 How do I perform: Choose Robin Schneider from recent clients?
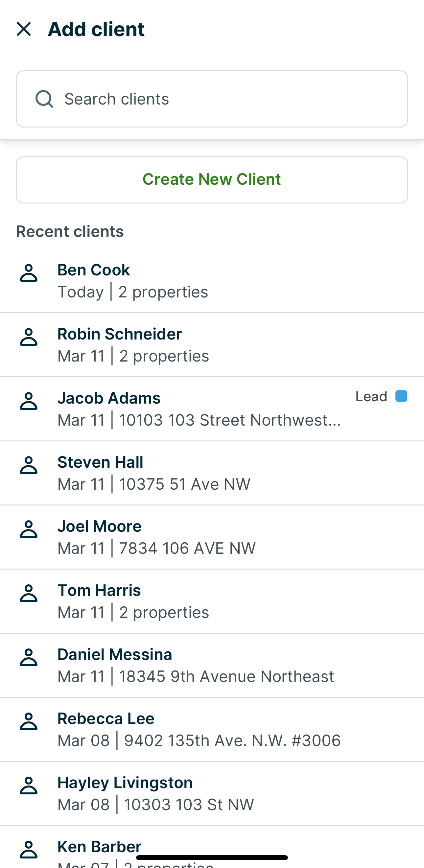pyautogui.click(x=202, y=344)
